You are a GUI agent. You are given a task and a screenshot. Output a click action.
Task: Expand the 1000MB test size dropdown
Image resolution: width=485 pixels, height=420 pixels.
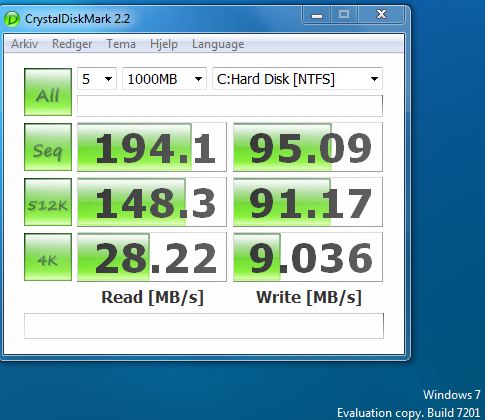point(164,79)
